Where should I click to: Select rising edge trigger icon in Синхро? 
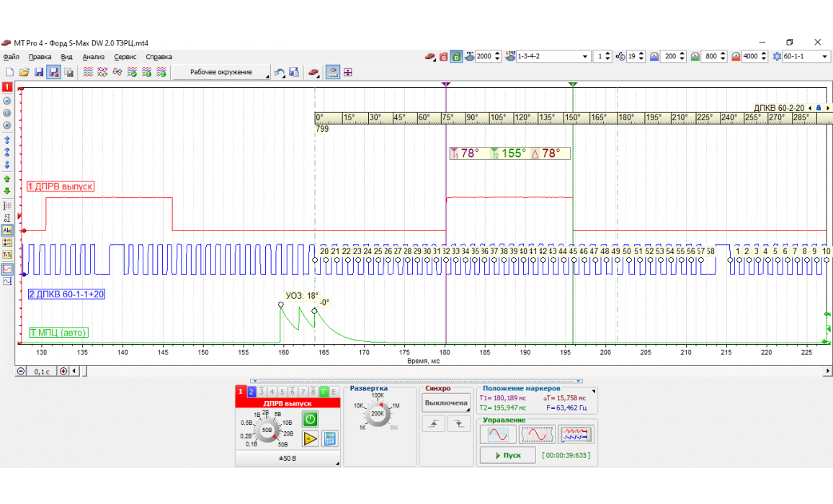pos(433,425)
